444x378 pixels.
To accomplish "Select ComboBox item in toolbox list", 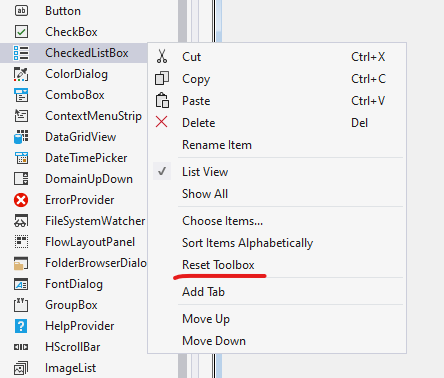I will tap(73, 95).
